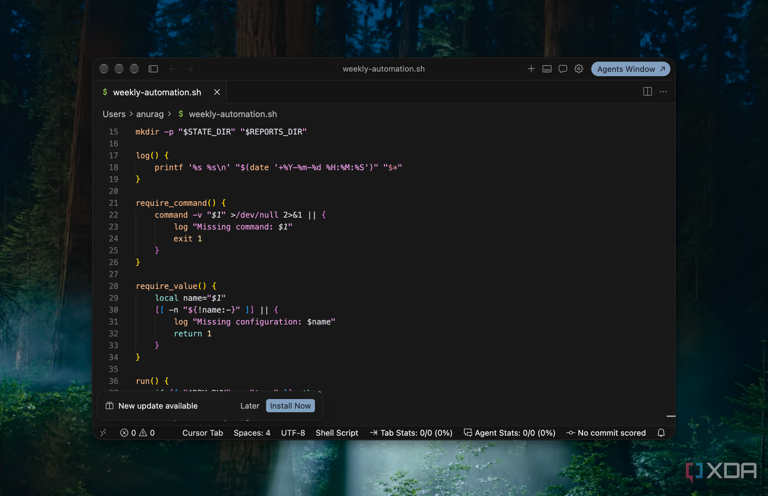
Task: Dismiss update by clicking Later
Action: click(250, 406)
